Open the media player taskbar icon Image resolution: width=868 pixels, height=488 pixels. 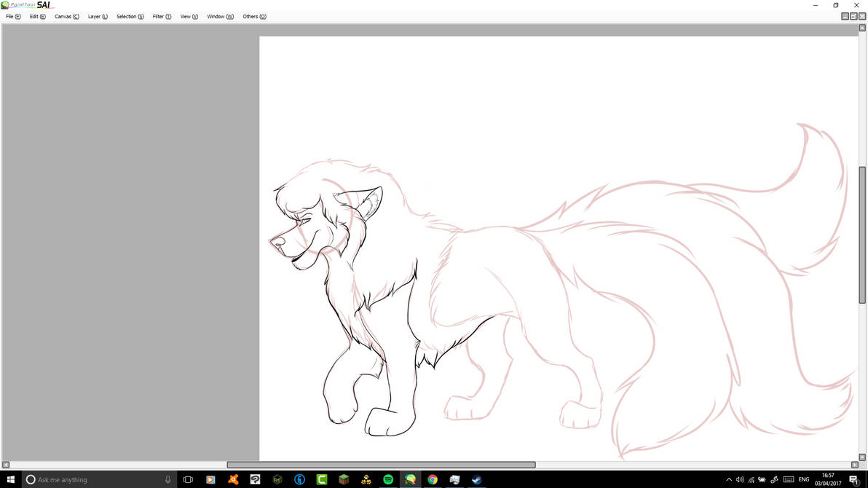pyautogui.click(x=210, y=480)
